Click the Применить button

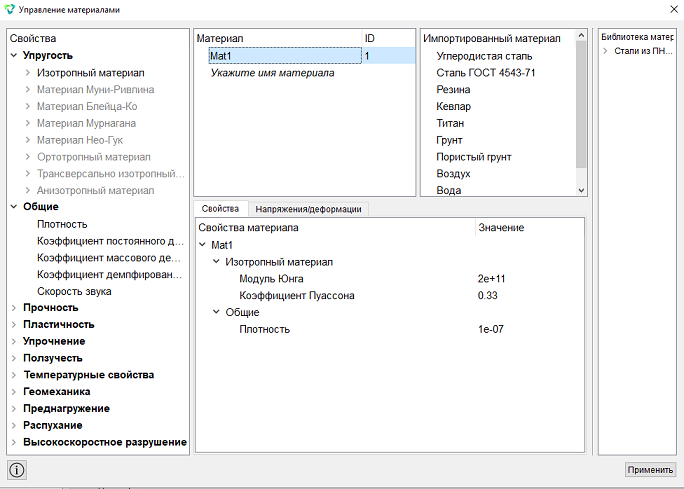coord(650,470)
